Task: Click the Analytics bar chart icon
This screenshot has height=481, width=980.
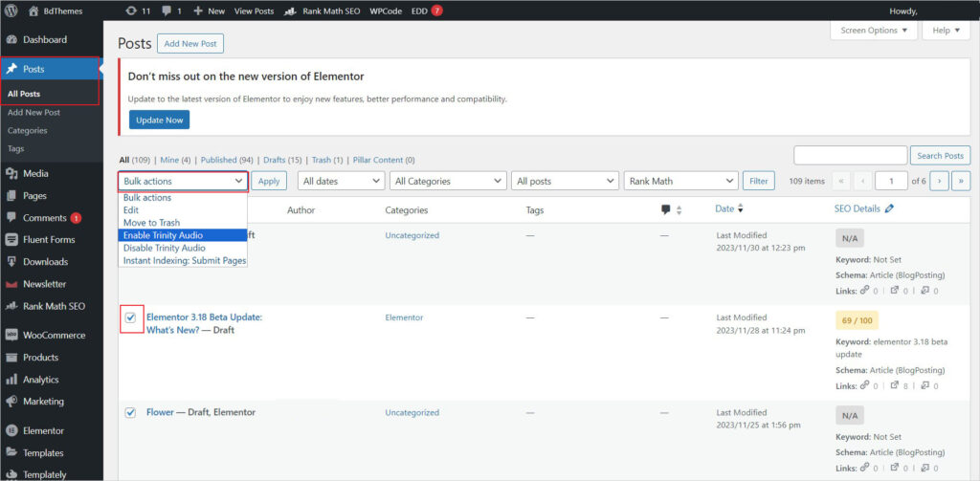Action: click(11, 380)
